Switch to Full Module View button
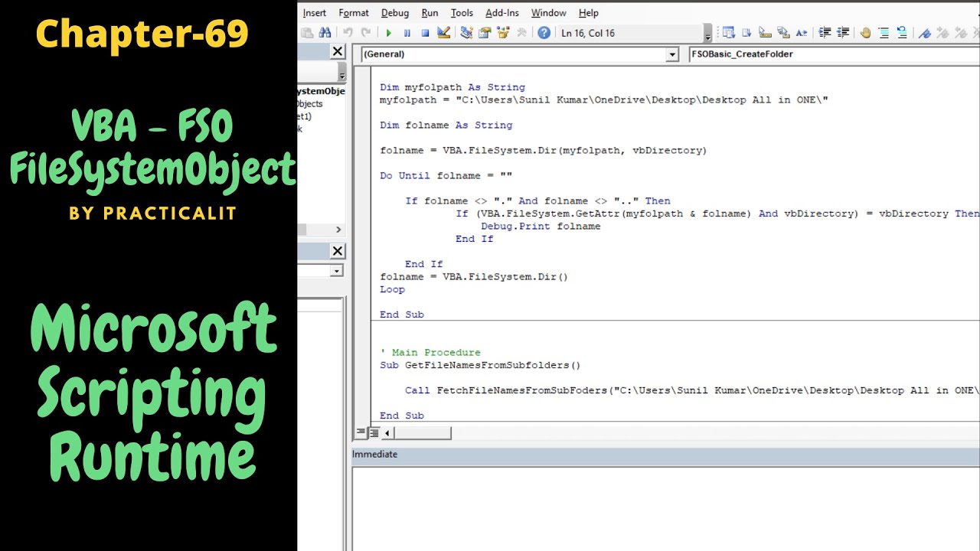Viewport: 980px width, 551px height. [374, 432]
